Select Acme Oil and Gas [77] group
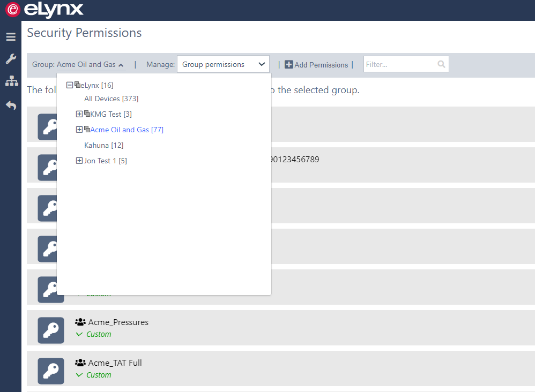 [127, 130]
